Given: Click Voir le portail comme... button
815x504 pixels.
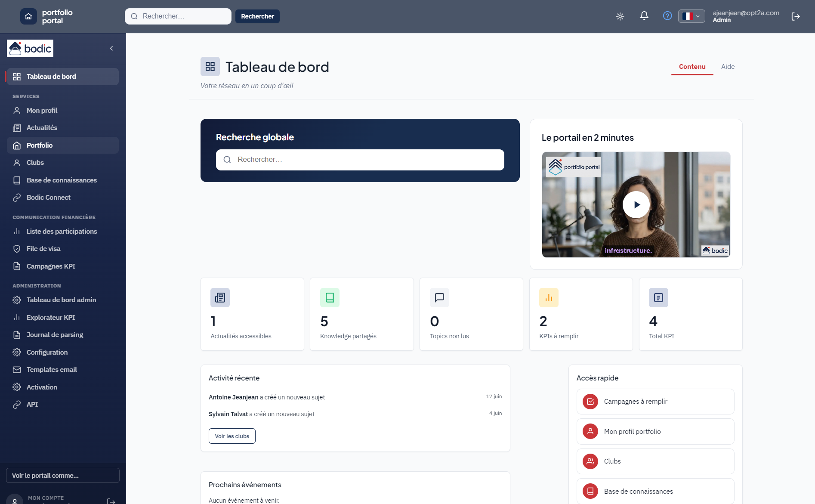Looking at the screenshot, I should [63, 476].
